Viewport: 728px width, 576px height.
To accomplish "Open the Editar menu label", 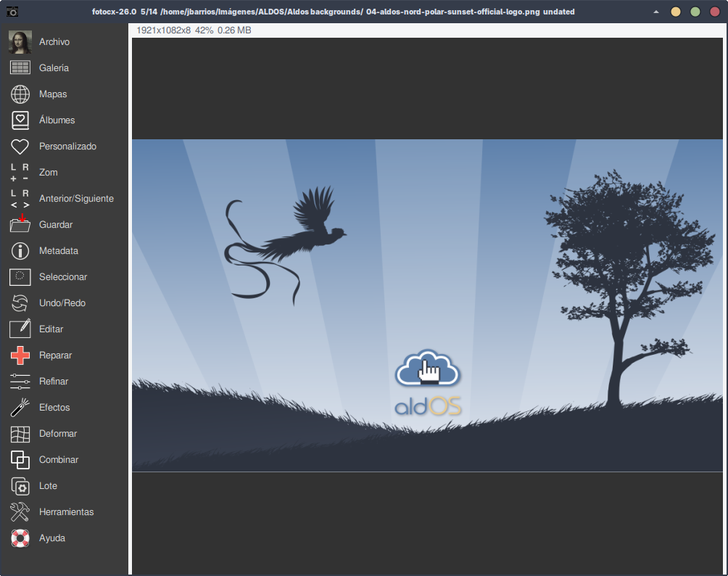I will pos(51,329).
